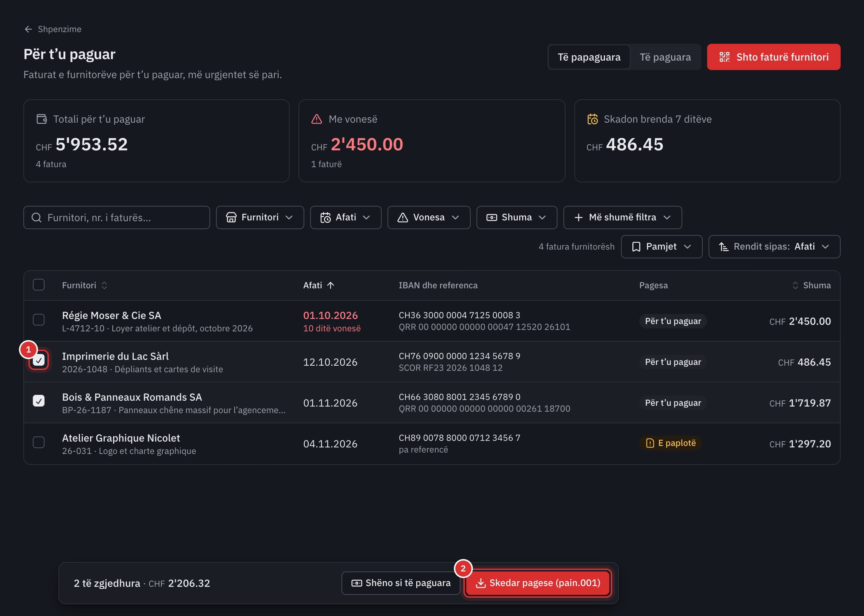The height and width of the screenshot is (616, 864).
Task: Open the Afati filter dropdown
Action: click(x=346, y=217)
